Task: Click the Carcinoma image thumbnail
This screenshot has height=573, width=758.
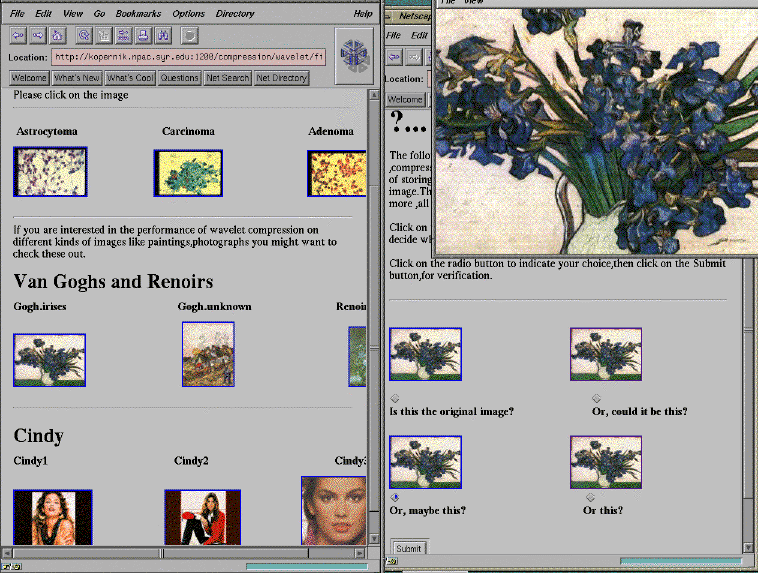Action: click(188, 173)
